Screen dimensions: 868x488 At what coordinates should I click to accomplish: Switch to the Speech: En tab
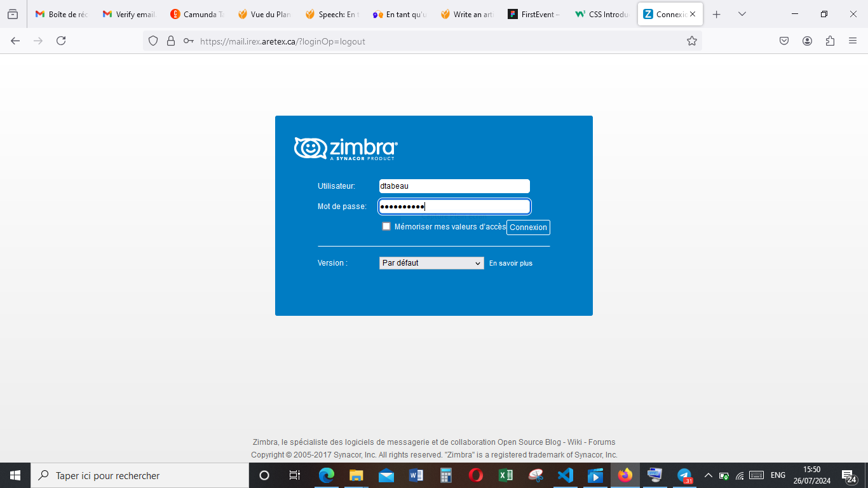(x=331, y=14)
